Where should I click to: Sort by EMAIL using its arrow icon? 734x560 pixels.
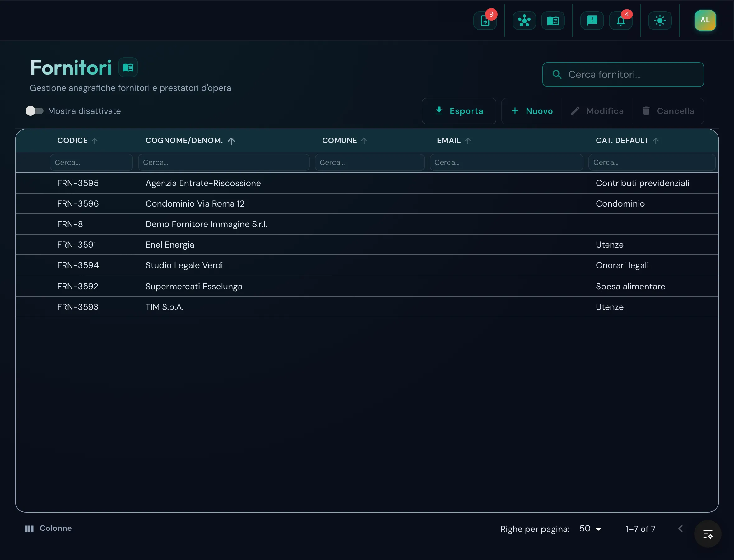(x=468, y=141)
